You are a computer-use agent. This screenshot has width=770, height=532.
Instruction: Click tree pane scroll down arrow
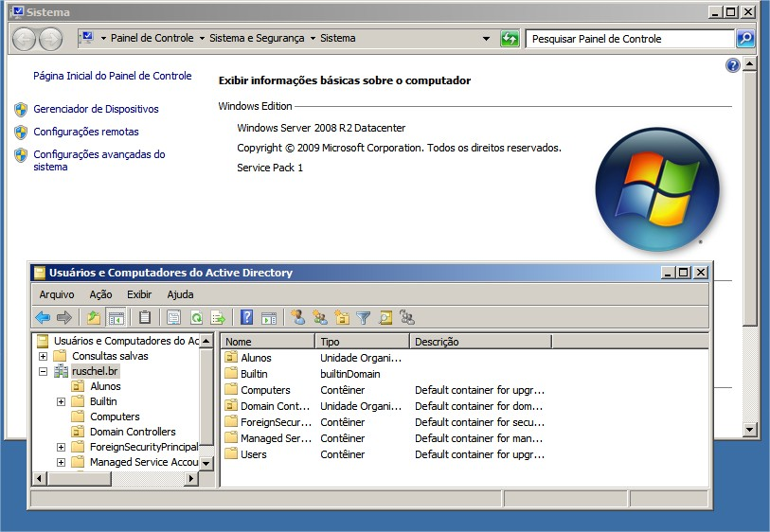tap(206, 463)
